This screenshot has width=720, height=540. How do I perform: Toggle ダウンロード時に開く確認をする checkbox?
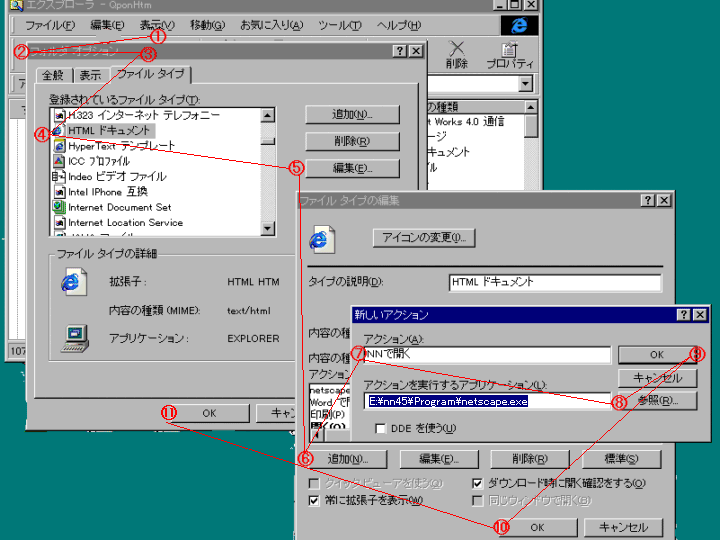click(x=479, y=483)
